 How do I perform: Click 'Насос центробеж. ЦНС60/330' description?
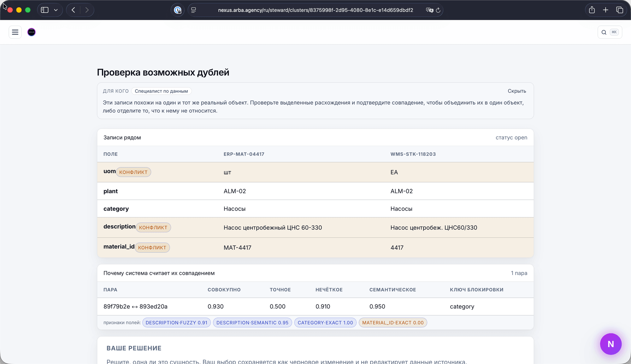coord(434,228)
